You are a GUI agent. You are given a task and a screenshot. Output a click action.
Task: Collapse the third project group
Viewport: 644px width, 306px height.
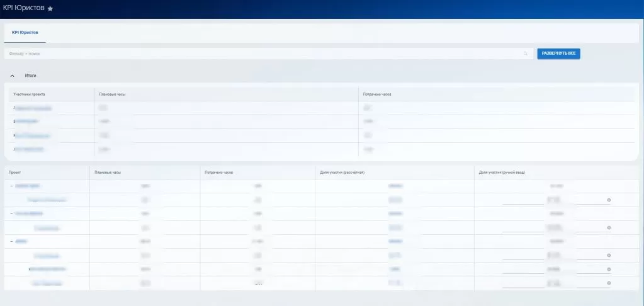coord(11,242)
